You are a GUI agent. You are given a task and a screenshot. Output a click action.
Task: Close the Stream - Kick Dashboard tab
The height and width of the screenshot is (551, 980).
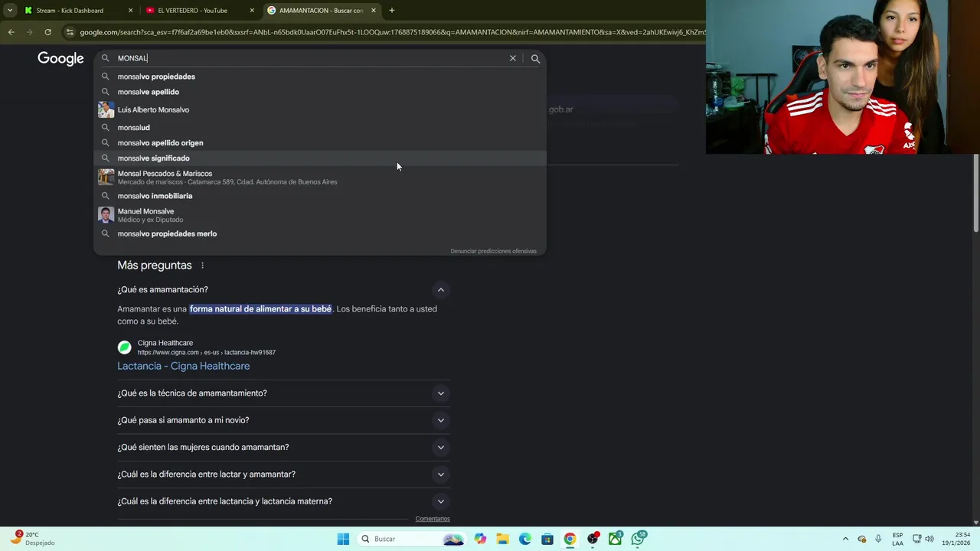[x=130, y=11]
